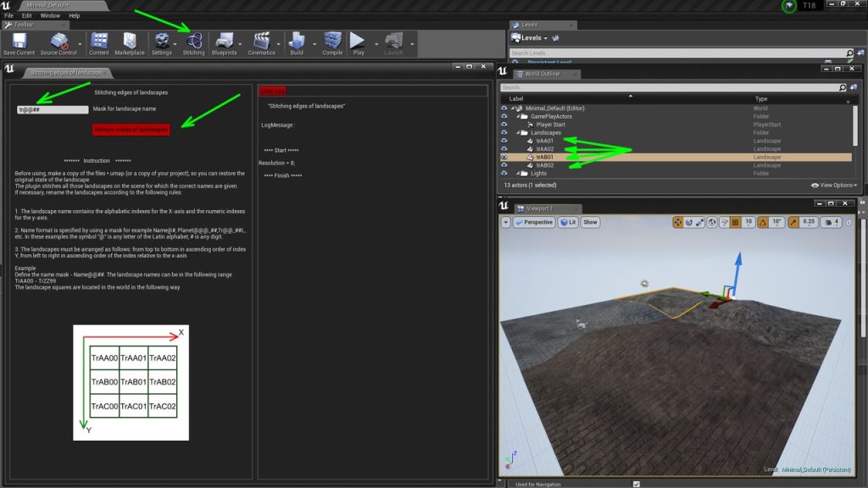
Task: Toggle visibility of the Player Start actor
Action: 504,125
